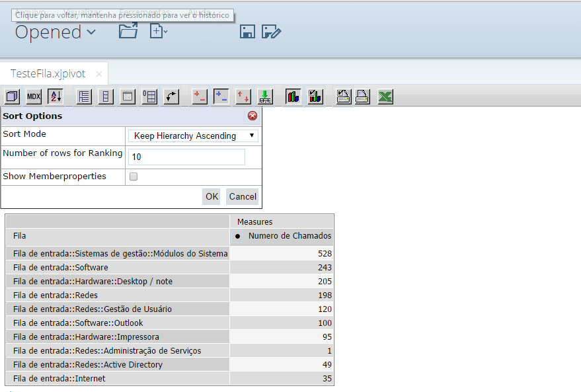Confirm sort settings with OK
The width and height of the screenshot is (581, 392).
coord(211,196)
